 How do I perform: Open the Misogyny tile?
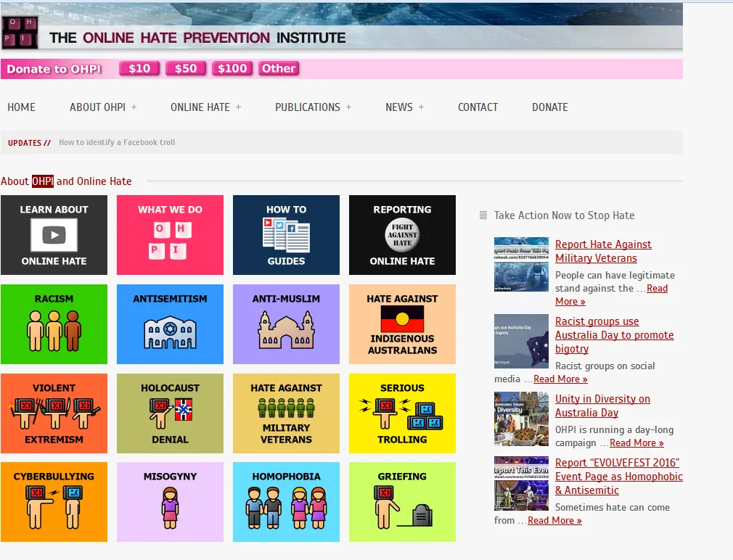click(170, 502)
